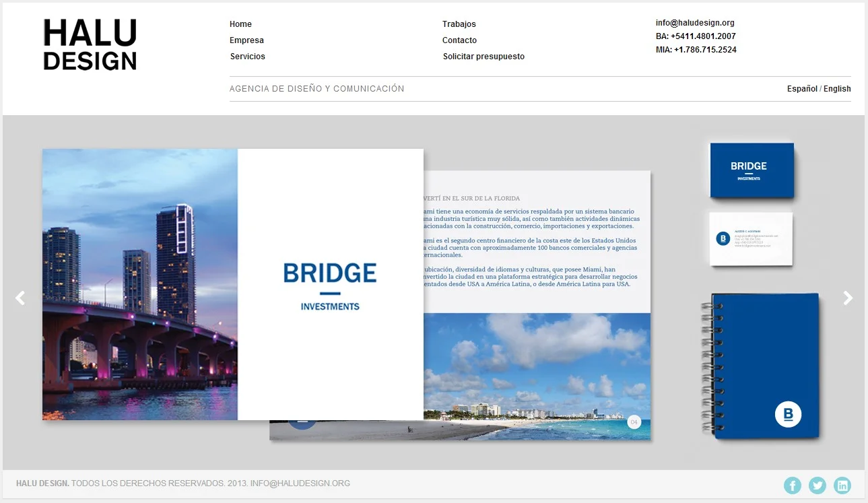Click the Miami beach brochure page
Image resolution: width=868 pixels, height=503 pixels.
pos(537,306)
